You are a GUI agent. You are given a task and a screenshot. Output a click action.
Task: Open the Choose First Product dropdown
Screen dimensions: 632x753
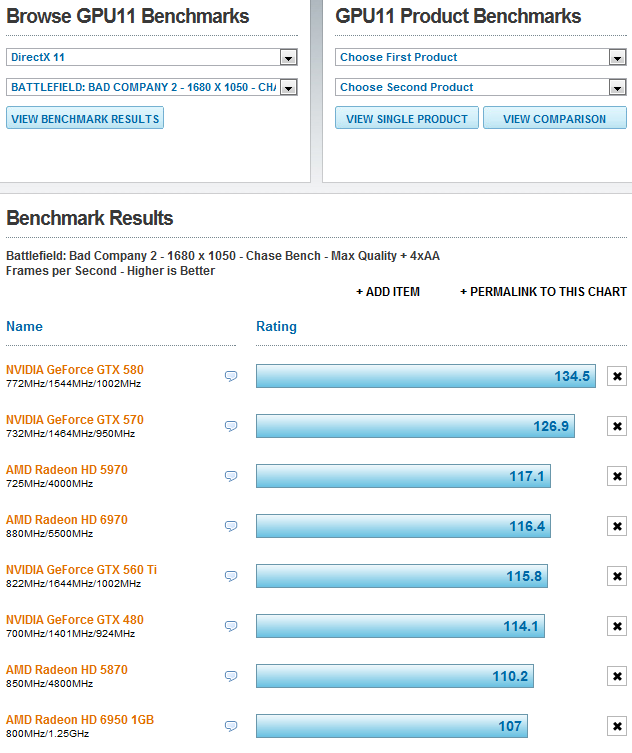coord(481,57)
